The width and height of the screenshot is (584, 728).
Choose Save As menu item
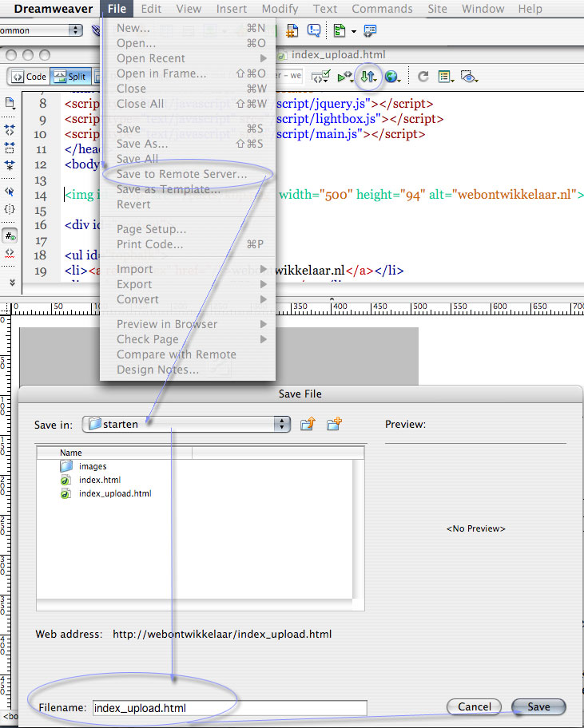point(188,144)
